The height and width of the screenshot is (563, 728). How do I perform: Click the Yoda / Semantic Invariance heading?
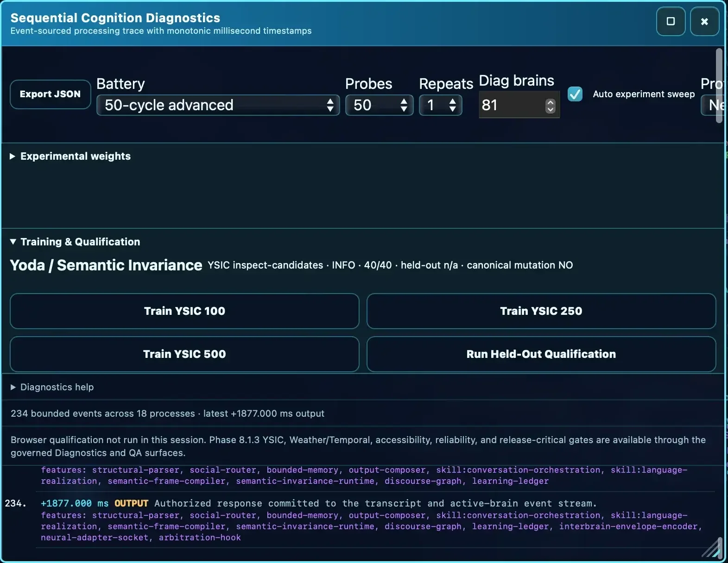pyautogui.click(x=106, y=265)
